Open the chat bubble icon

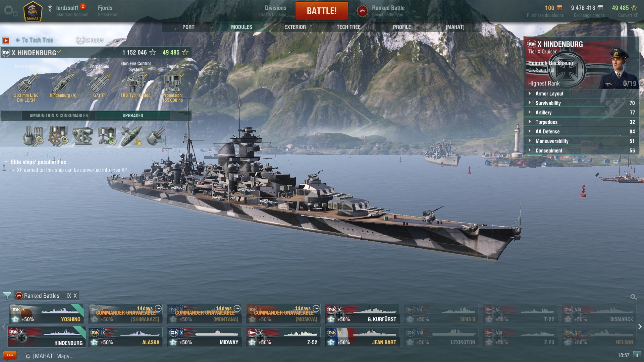(9, 355)
